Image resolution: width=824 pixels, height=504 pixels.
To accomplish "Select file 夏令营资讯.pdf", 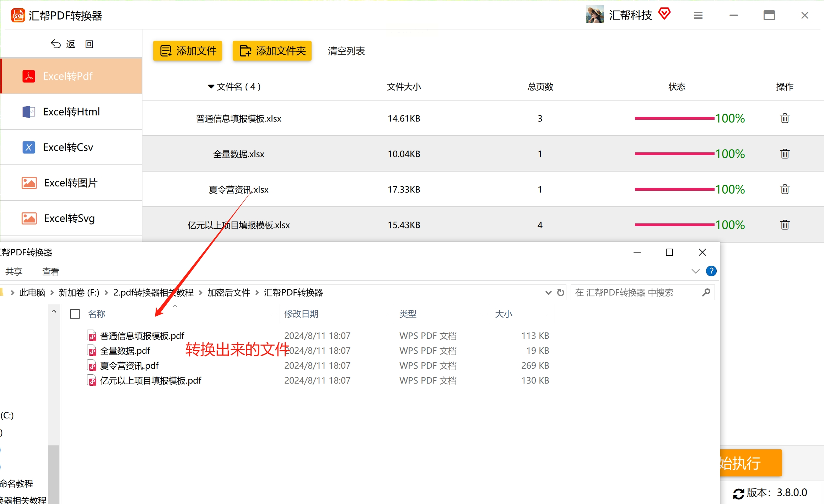I will [129, 365].
